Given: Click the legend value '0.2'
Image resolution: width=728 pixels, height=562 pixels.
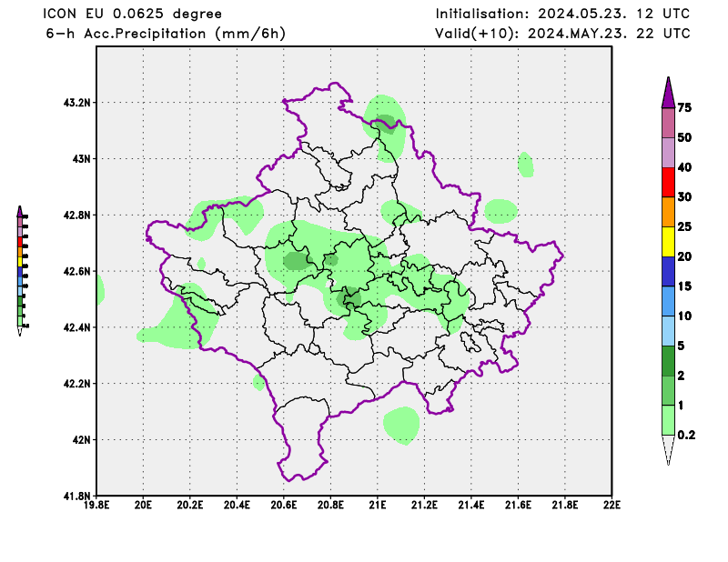Looking at the screenshot, I should pos(686,435).
